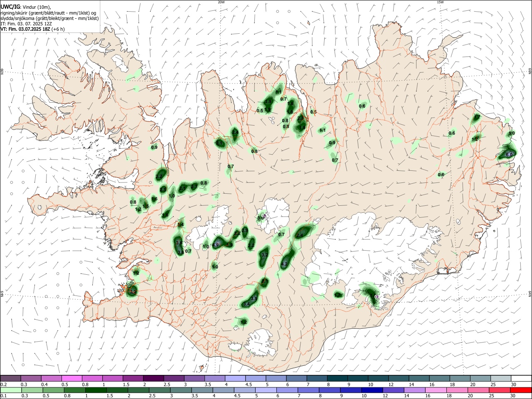Screen dimensions: 532x399
Task: Click the 'slydda/snjókoma' legend description line
Action: [49, 18]
